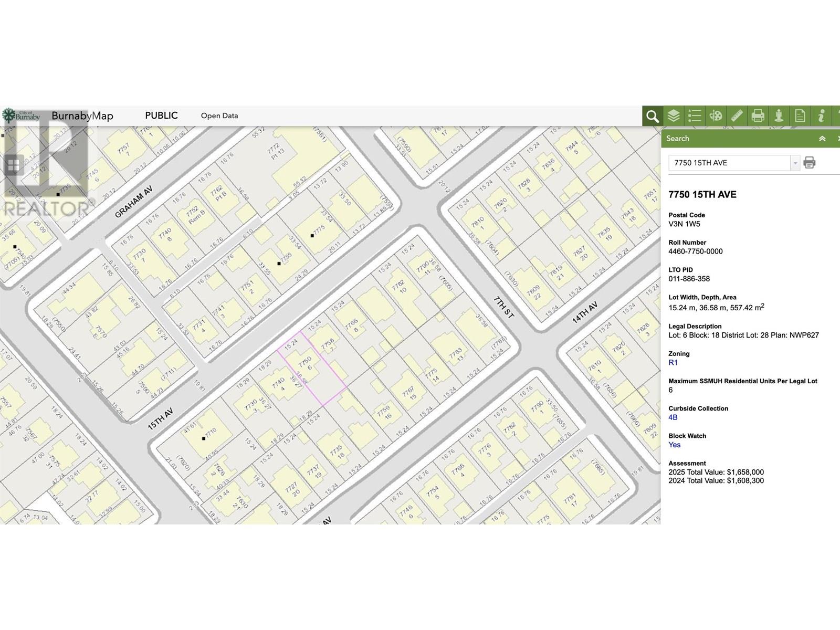Follow the R1 zoning link
Screen dimensions: 840x630
point(673,363)
